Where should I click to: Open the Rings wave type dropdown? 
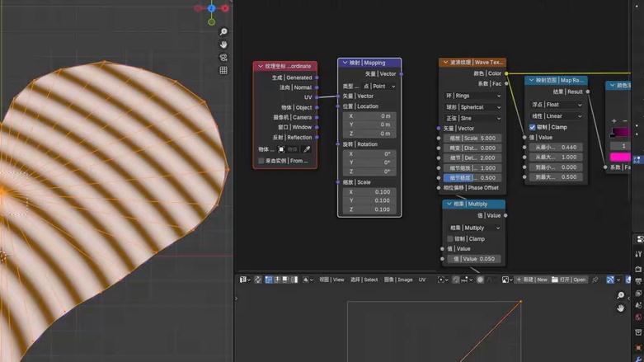pyautogui.click(x=472, y=96)
